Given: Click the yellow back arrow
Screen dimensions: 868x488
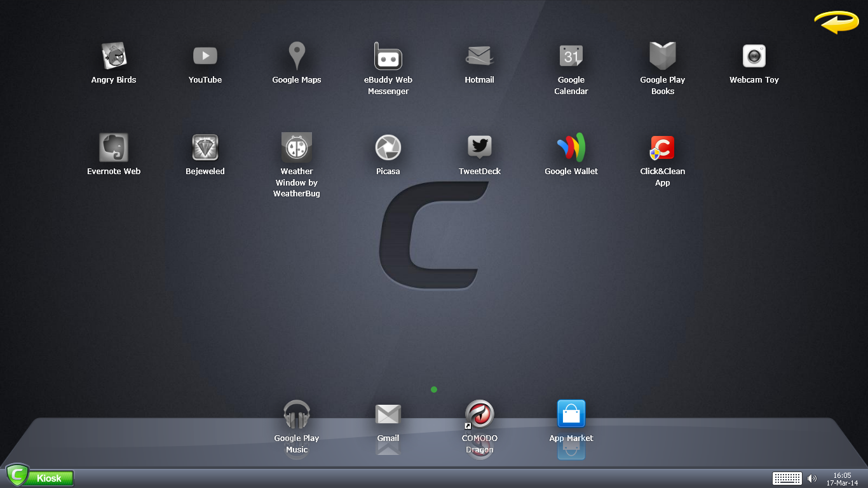Looking at the screenshot, I should click(x=836, y=22).
